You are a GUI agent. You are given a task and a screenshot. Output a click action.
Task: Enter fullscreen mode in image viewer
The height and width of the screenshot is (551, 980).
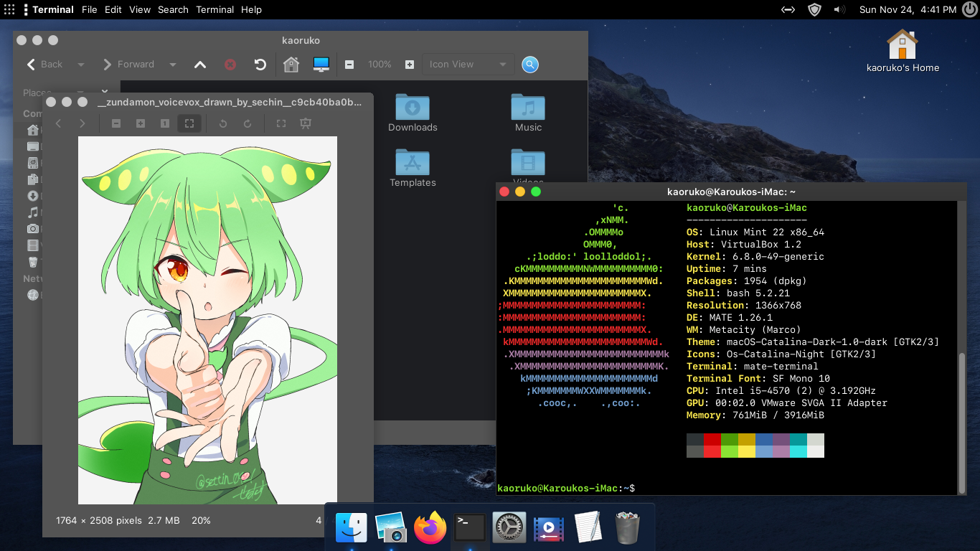point(281,123)
